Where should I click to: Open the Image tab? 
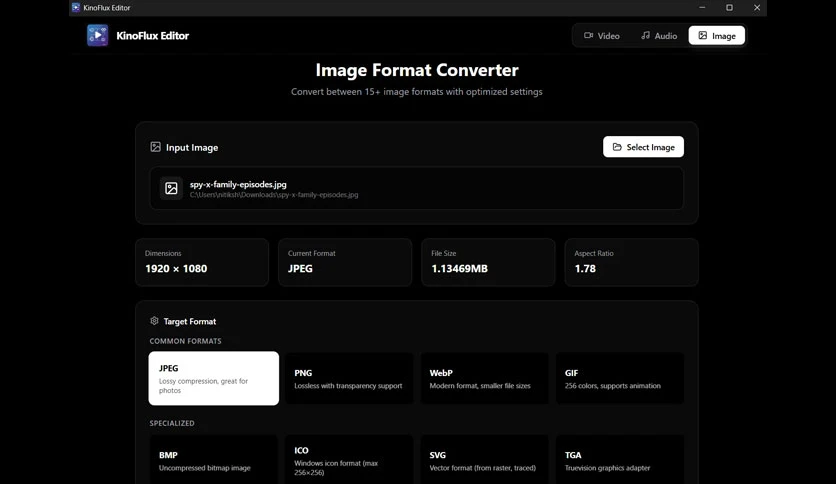(717, 36)
